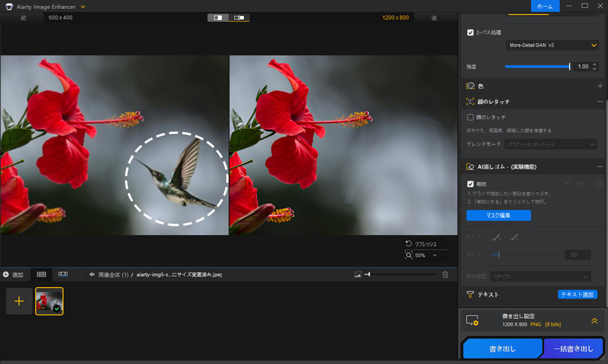Click the Aiarty Image Enhancer logo icon
608x364 pixels.
coord(9,7)
